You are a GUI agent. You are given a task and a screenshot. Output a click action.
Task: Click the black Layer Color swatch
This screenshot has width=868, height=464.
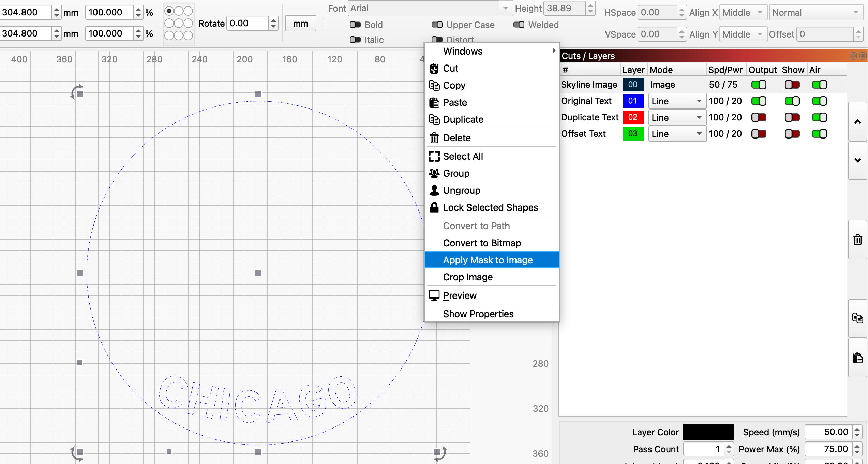click(x=708, y=432)
